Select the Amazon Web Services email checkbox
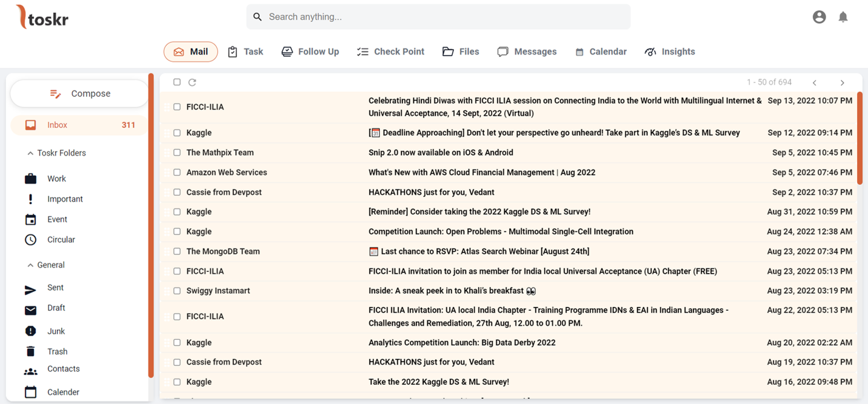 point(177,172)
